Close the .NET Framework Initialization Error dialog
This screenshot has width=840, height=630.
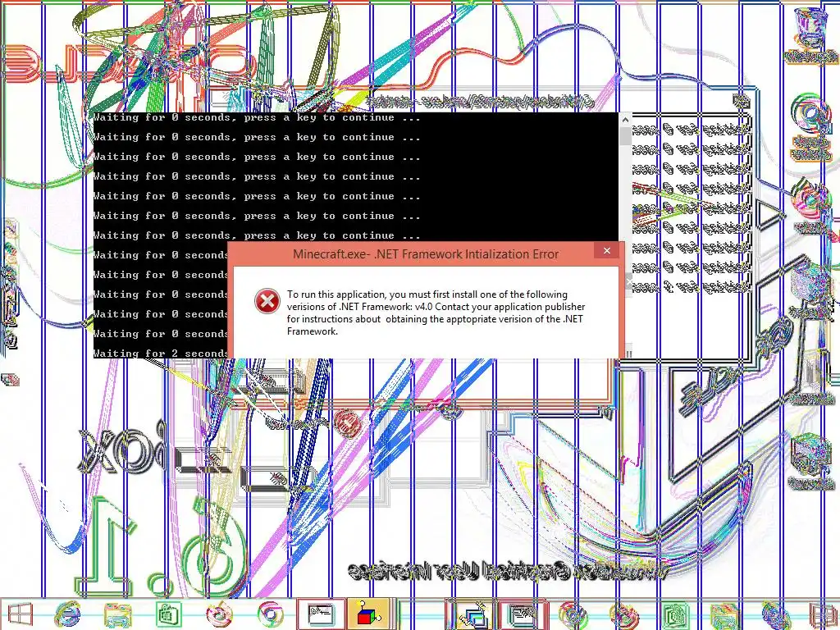point(606,251)
